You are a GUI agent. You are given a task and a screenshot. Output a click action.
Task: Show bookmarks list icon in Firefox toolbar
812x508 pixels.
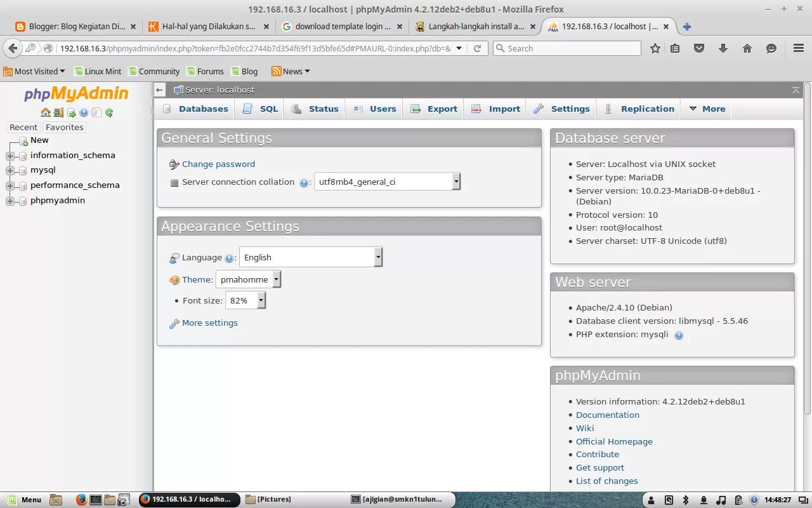[x=675, y=48]
